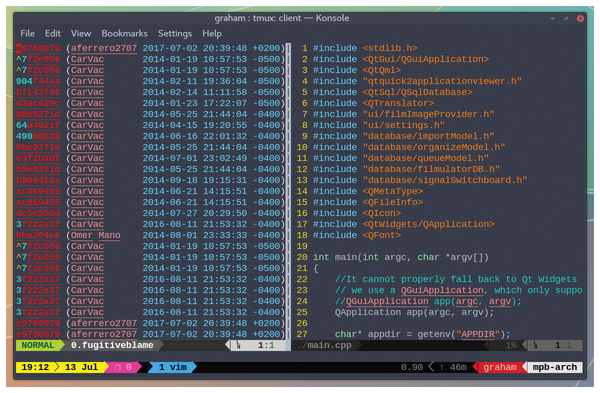Click the pink tmux session indicator '0'
The width and height of the screenshot is (600, 393).
123,367
